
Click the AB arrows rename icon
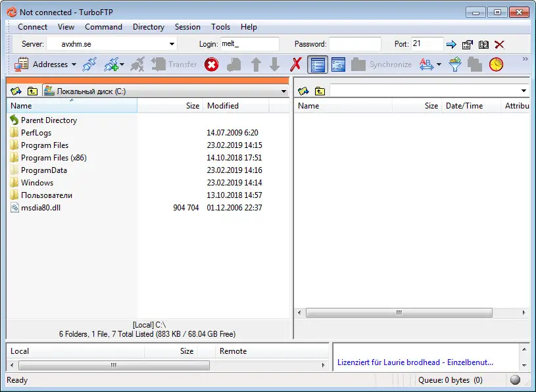click(x=426, y=64)
